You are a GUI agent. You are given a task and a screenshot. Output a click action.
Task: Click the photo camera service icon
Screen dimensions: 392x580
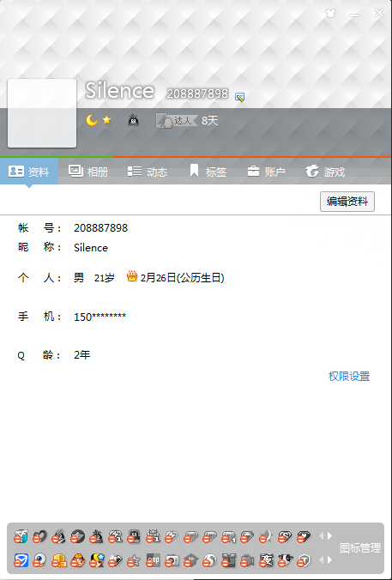[x=172, y=560]
